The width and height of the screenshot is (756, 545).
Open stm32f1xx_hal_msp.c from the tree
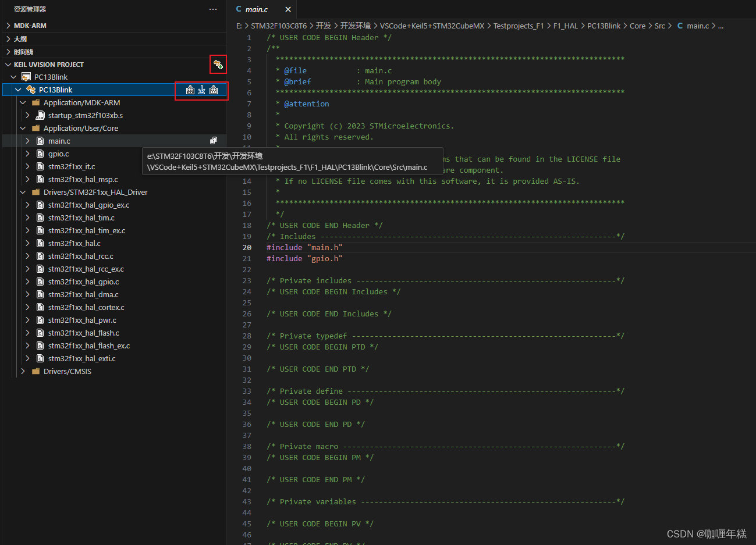[83, 179]
